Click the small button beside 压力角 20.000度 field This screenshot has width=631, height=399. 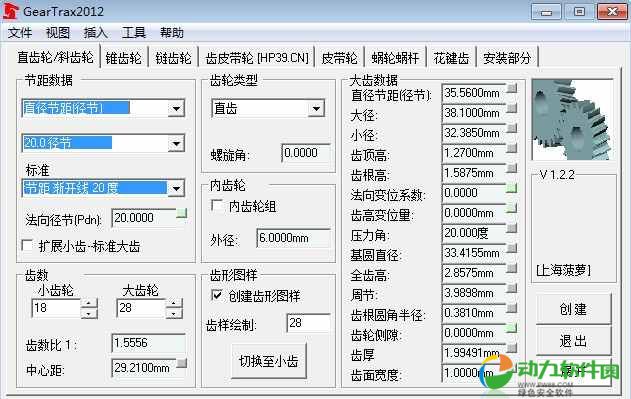click(511, 229)
